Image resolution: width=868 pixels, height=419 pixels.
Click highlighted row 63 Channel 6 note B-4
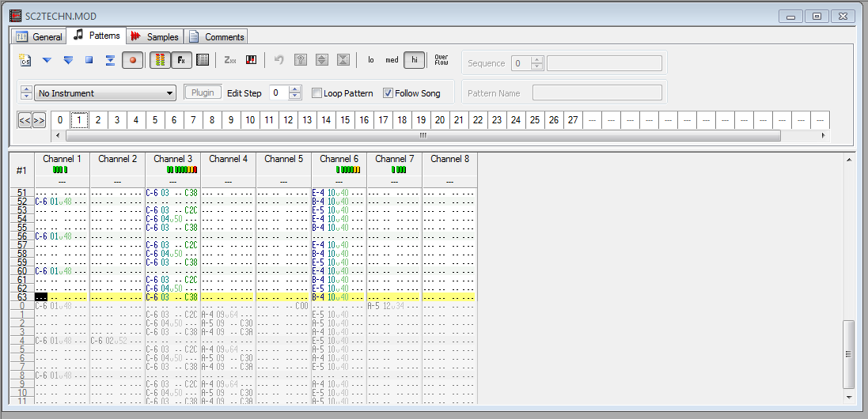pos(318,297)
